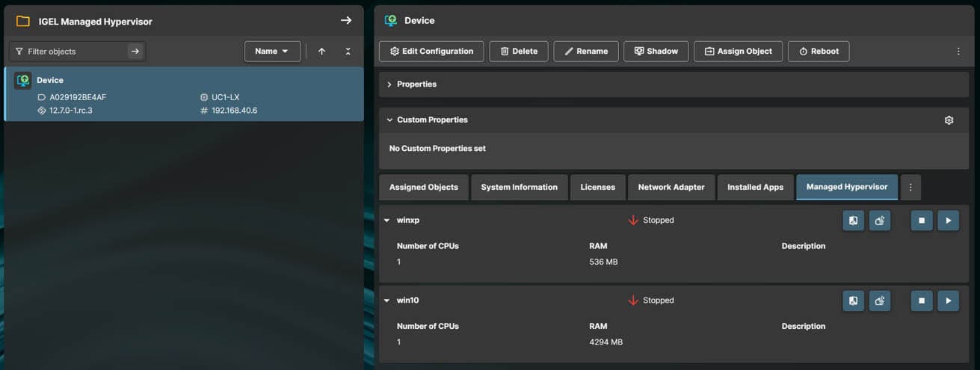
Task: Open win10 VM console icon
Action: (x=853, y=300)
